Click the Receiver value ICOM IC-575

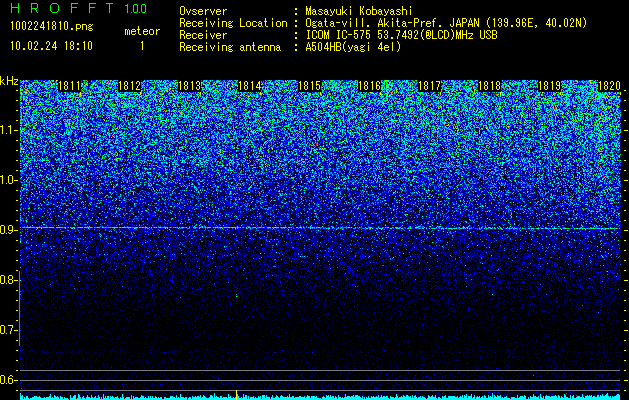[x=338, y=35]
